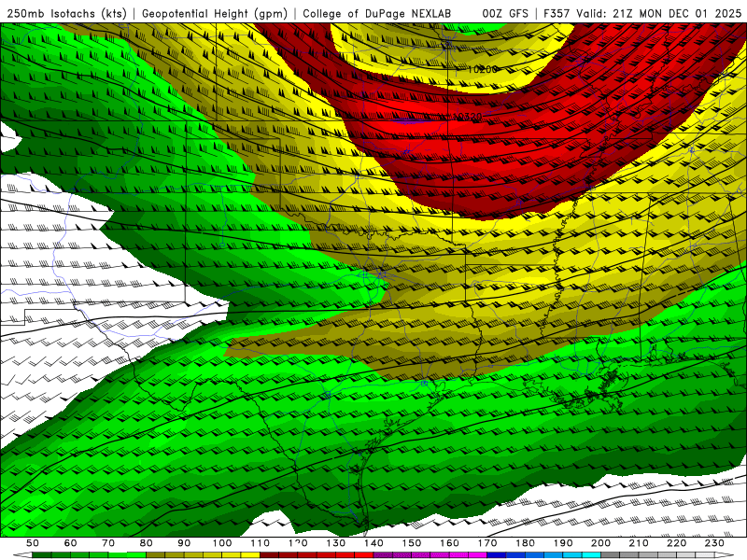Image resolution: width=747 pixels, height=560 pixels.
Task: Click the 130 value on the legend
Action: (x=335, y=543)
